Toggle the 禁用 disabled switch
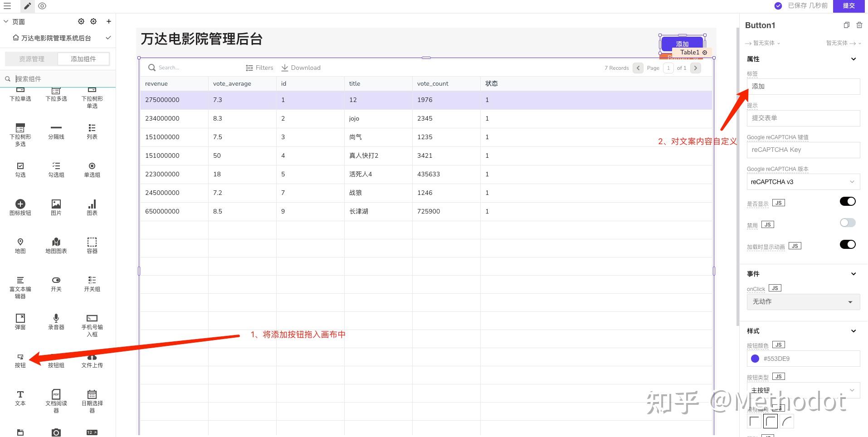 (848, 223)
